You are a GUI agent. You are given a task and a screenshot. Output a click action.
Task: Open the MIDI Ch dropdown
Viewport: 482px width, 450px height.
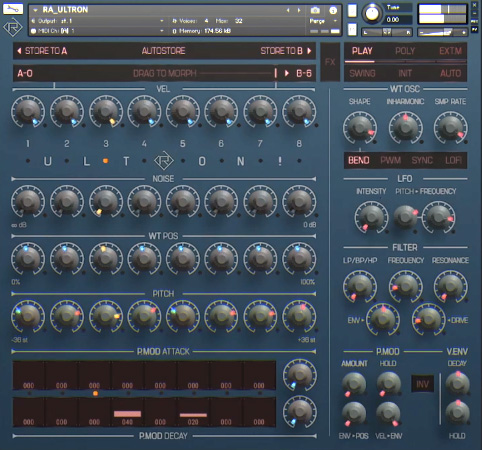click(x=161, y=31)
